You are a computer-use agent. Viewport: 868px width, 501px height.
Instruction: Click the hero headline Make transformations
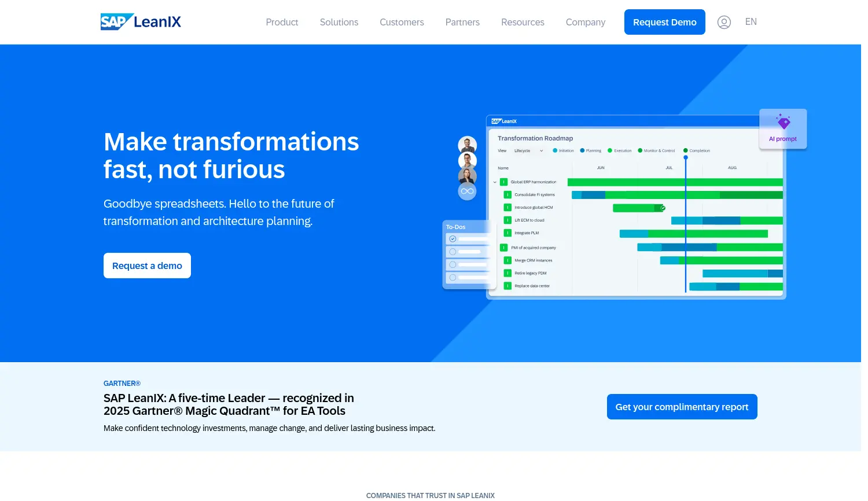(231, 156)
